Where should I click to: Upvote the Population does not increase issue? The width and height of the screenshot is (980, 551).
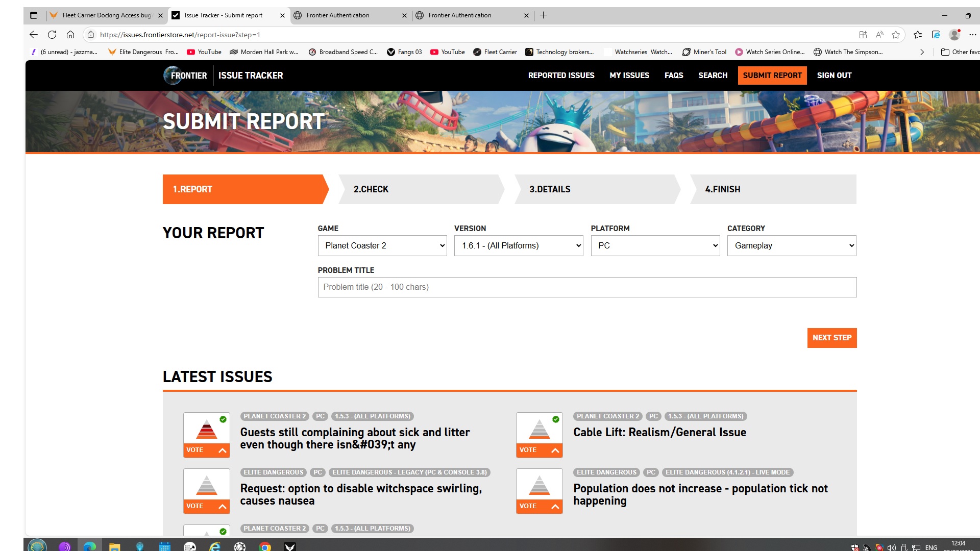(540, 506)
